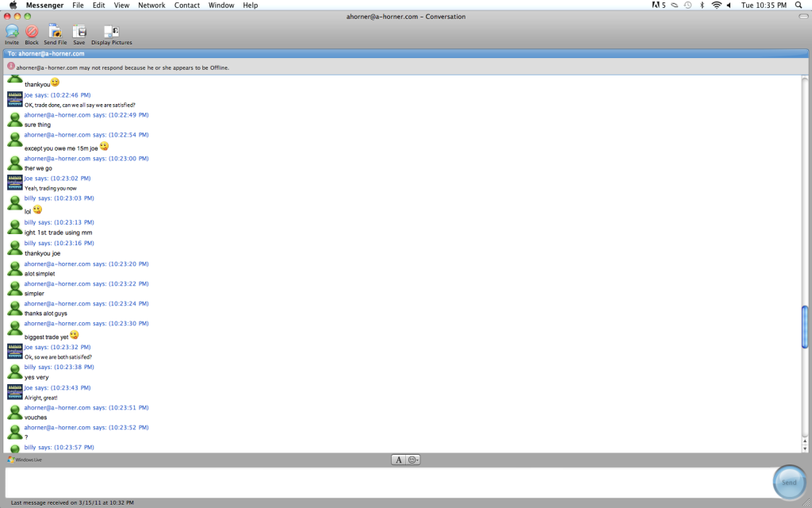
Task: Click the smiley emoticon after "thankyou"
Action: pos(55,83)
